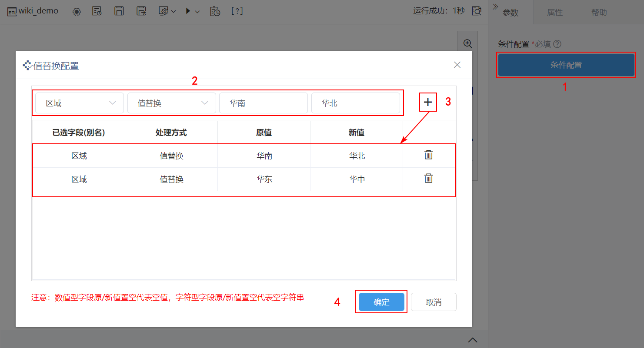Click the 华北 new value input
The height and width of the screenshot is (348, 644).
(356, 103)
